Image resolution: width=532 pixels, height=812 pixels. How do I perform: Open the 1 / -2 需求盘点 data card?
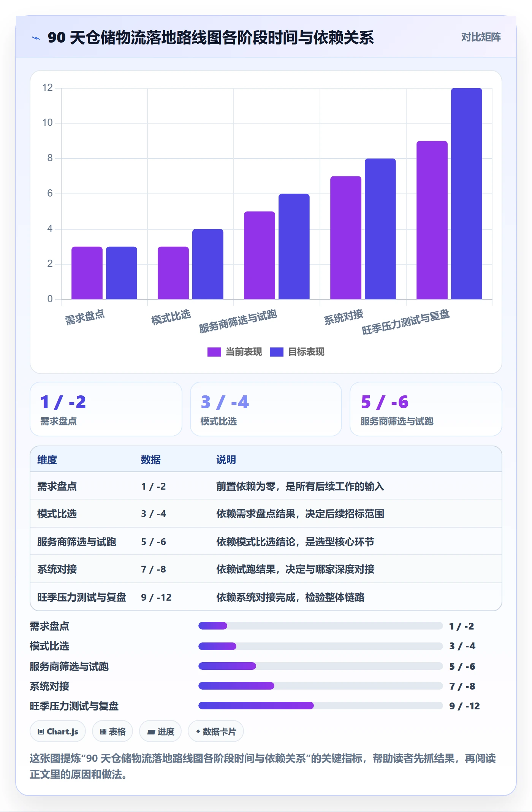pyautogui.click(x=106, y=409)
